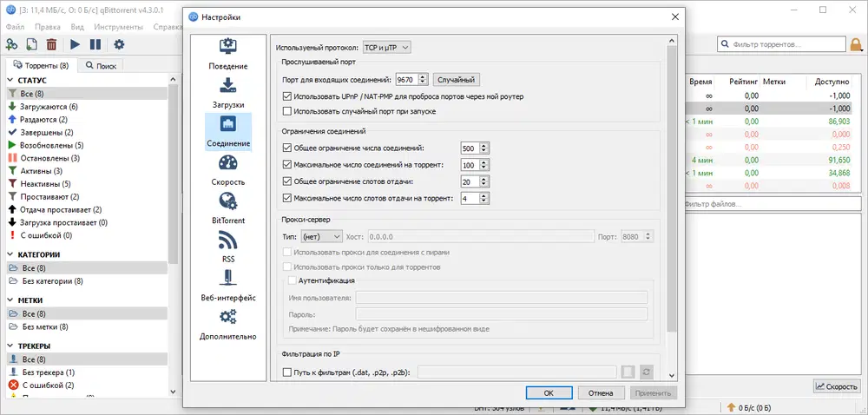Viewport: 868px width, 415px height.
Task: Open the BitTorrent settings section
Action: tap(228, 209)
